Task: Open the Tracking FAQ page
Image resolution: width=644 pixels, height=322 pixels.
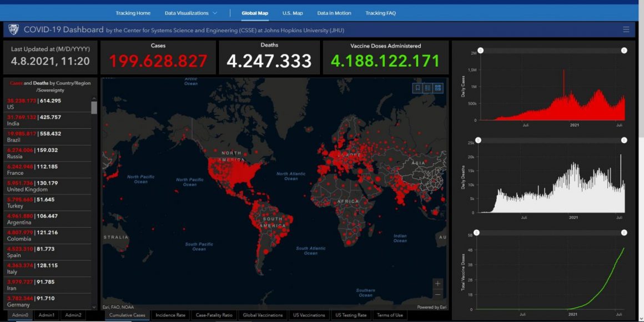Action: 381,13
